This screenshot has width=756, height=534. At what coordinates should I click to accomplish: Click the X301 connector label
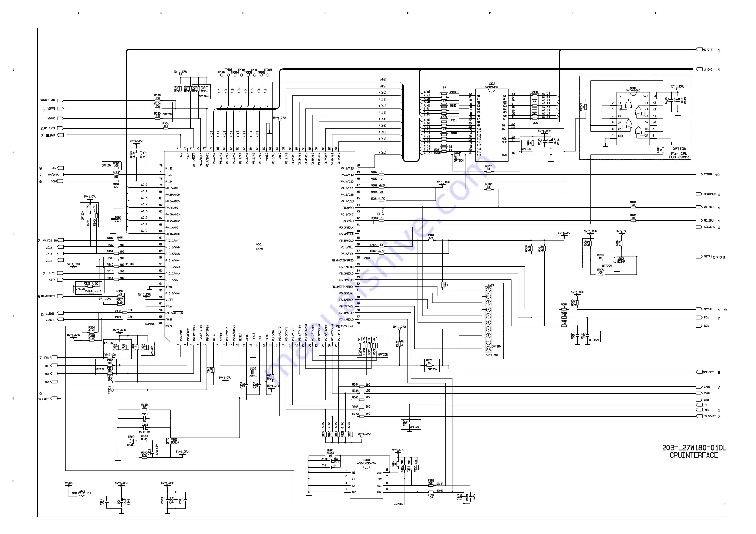pyautogui.click(x=491, y=285)
